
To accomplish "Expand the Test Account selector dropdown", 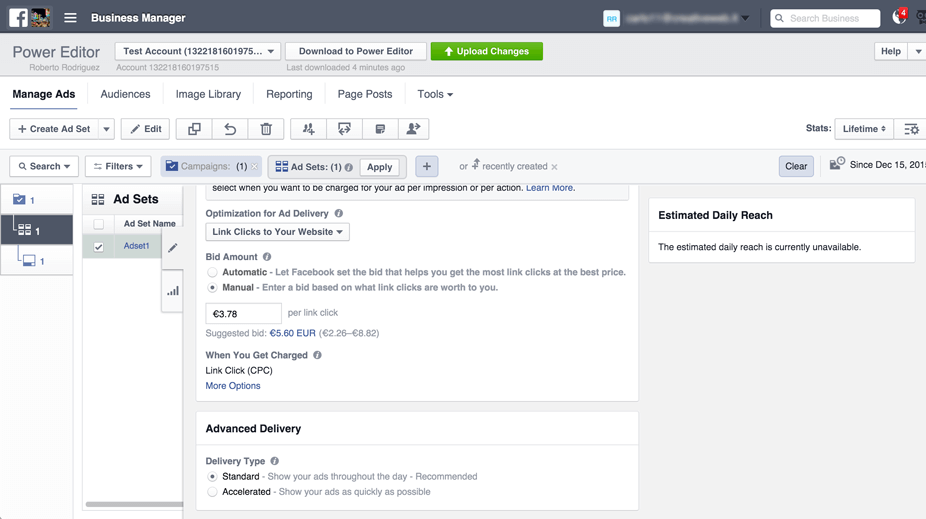I will (198, 51).
